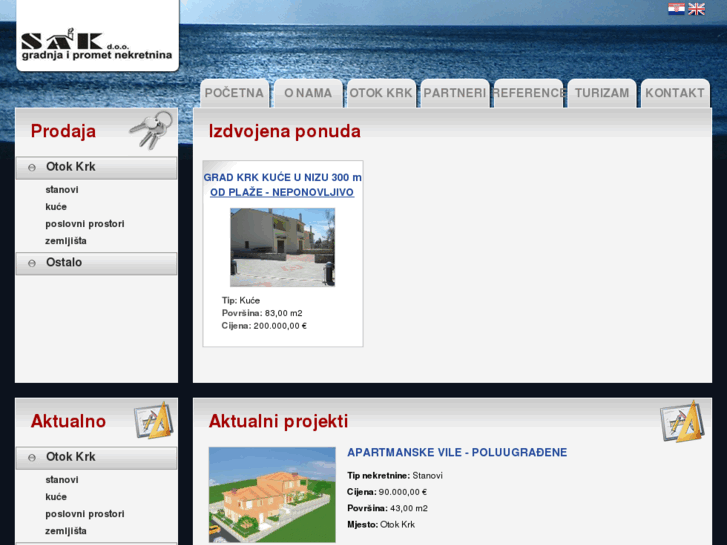
Task: Open the REFERENCE tab
Action: click(529, 93)
